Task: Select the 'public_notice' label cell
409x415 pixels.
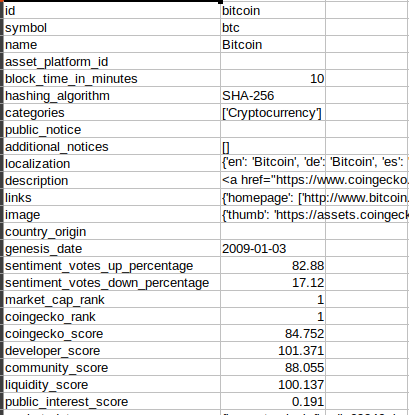Action: point(112,130)
